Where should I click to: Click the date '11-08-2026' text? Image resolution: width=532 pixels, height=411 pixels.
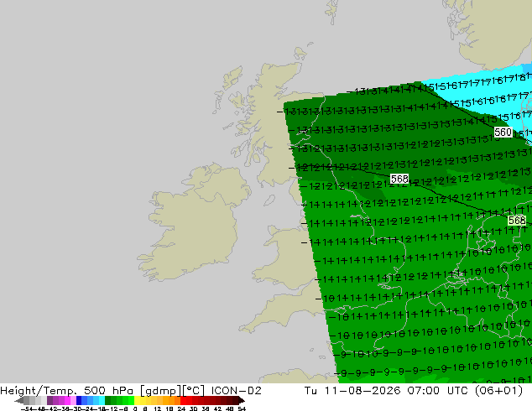pos(362,391)
